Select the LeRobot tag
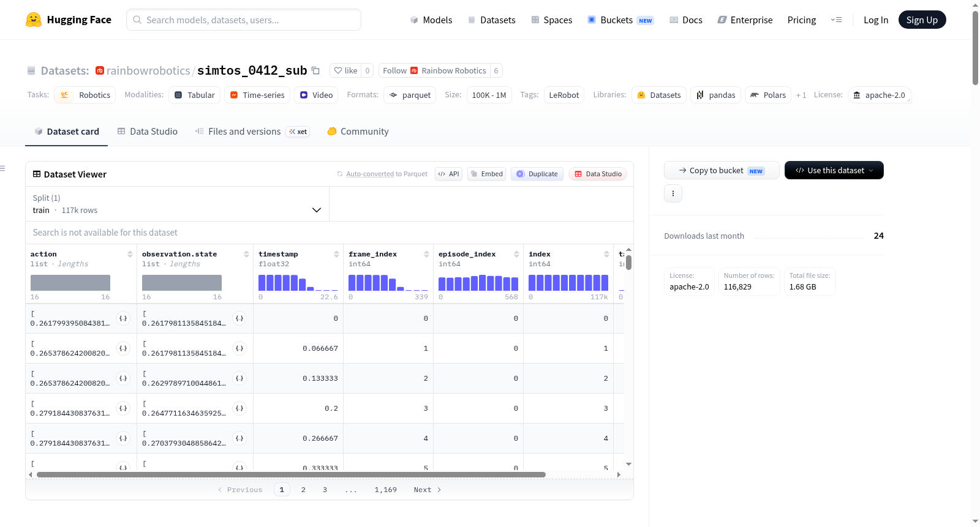Screen dimensions: 980x527 tap(564, 95)
